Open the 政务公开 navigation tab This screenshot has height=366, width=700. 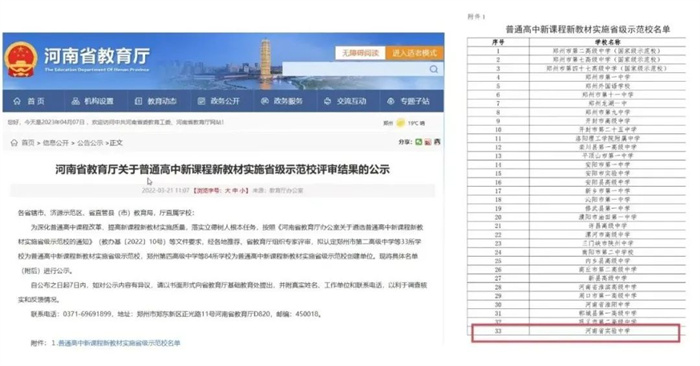tap(219, 101)
